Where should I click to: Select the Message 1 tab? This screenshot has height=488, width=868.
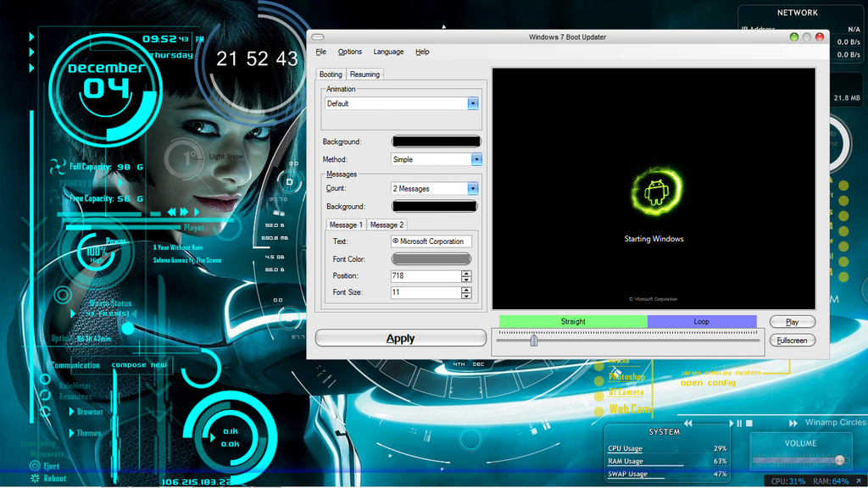click(346, 225)
